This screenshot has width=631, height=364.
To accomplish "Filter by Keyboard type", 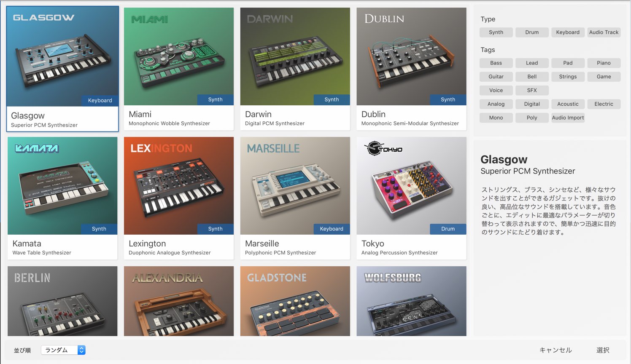I will click(568, 32).
